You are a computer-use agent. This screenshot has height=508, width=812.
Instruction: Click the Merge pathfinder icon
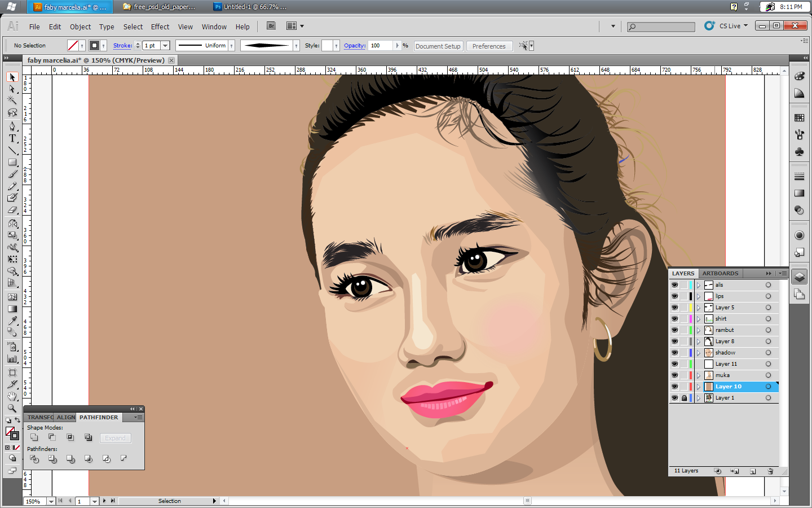click(70, 459)
